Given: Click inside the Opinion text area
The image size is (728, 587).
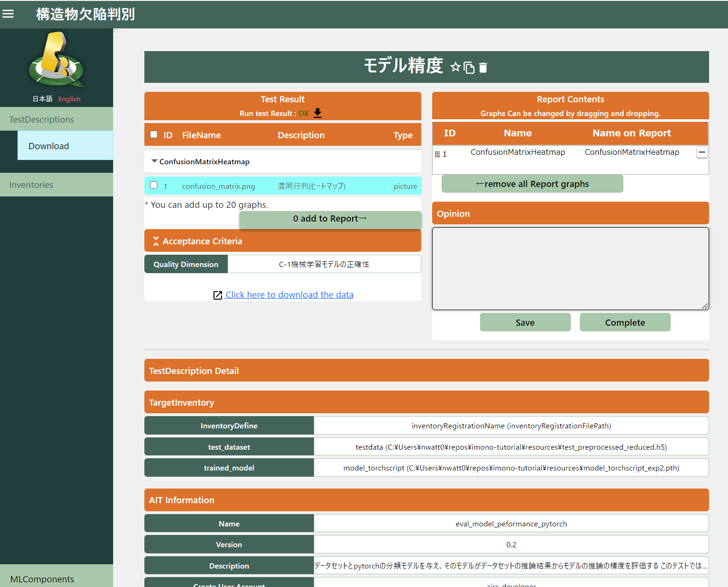Looking at the screenshot, I should [570, 268].
